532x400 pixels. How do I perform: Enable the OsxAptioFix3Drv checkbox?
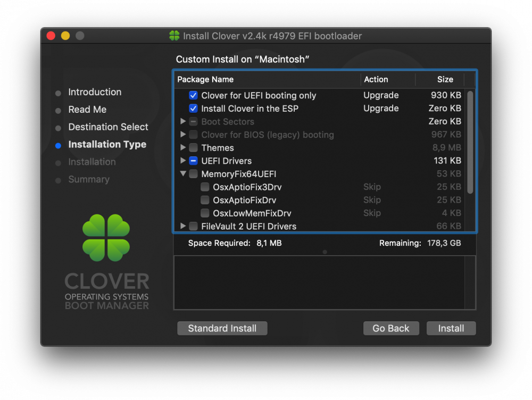pos(205,187)
